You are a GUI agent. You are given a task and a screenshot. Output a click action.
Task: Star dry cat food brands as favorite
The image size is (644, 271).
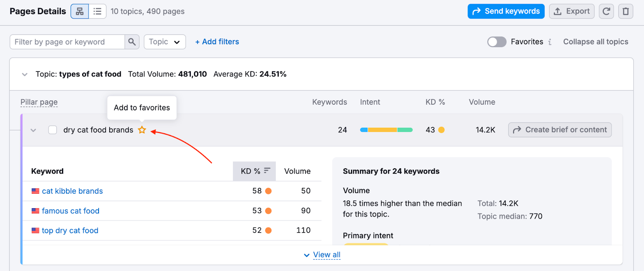[x=142, y=130]
